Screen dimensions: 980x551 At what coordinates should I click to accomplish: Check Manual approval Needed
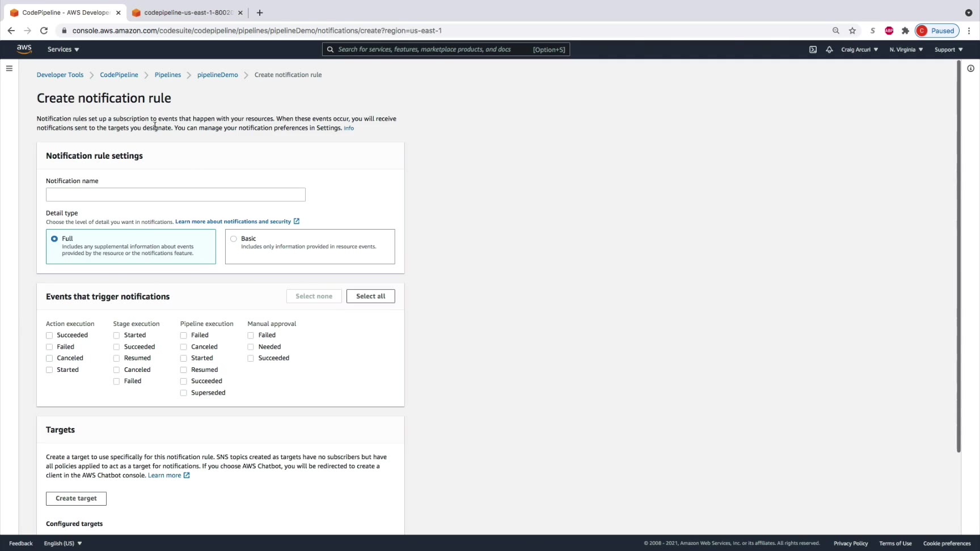click(251, 347)
